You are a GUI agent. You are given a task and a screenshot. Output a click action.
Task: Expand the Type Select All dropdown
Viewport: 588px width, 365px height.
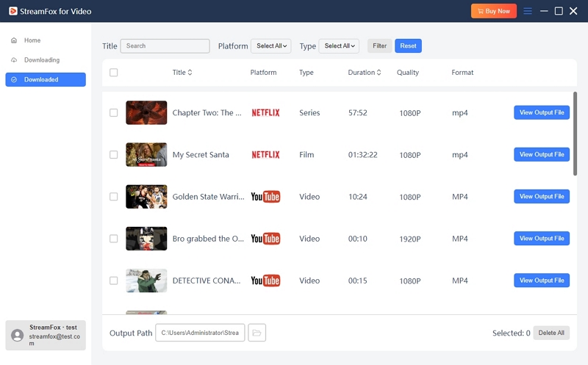[x=339, y=46]
